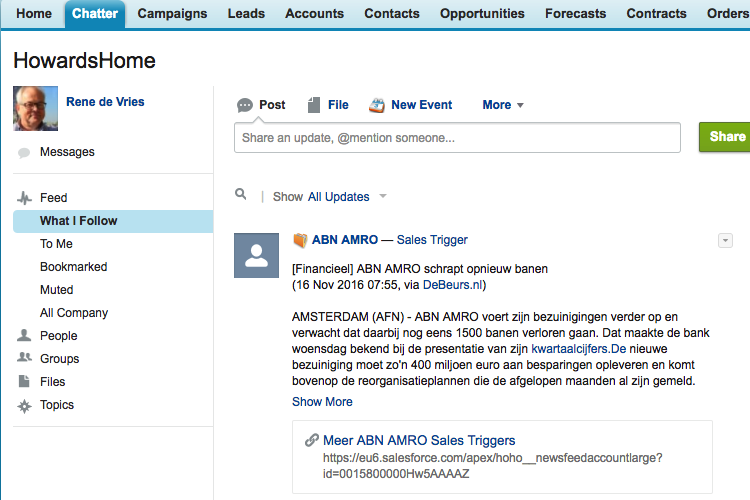The width and height of the screenshot is (750, 500).
Task: Open the DeBeurs.nl source link
Action: click(x=452, y=285)
